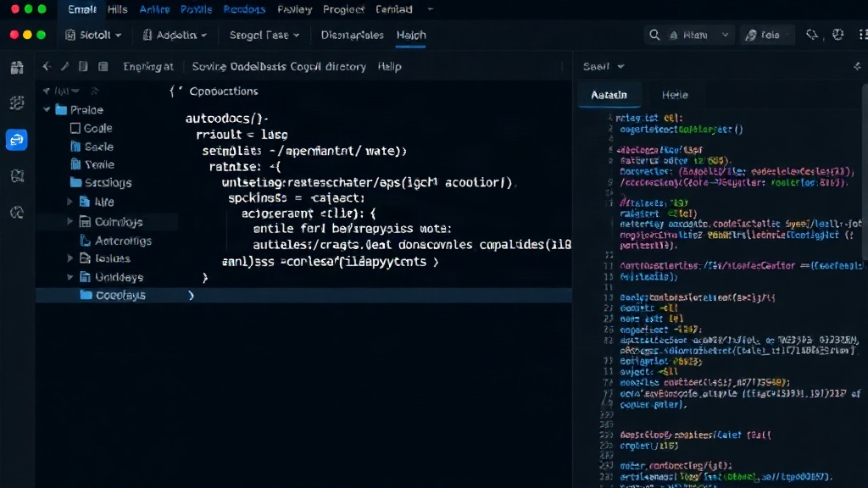The image size is (868, 488).
Task: Open the fourth left sidebar icon
Action: pos(17,176)
